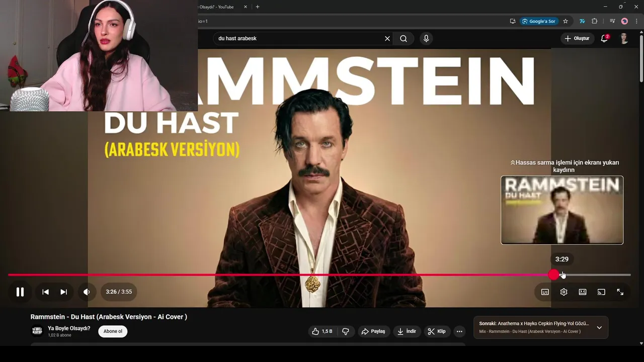This screenshot has width=644, height=362.
Task: Open the blue extension icon in toolbar
Action: 582,21
